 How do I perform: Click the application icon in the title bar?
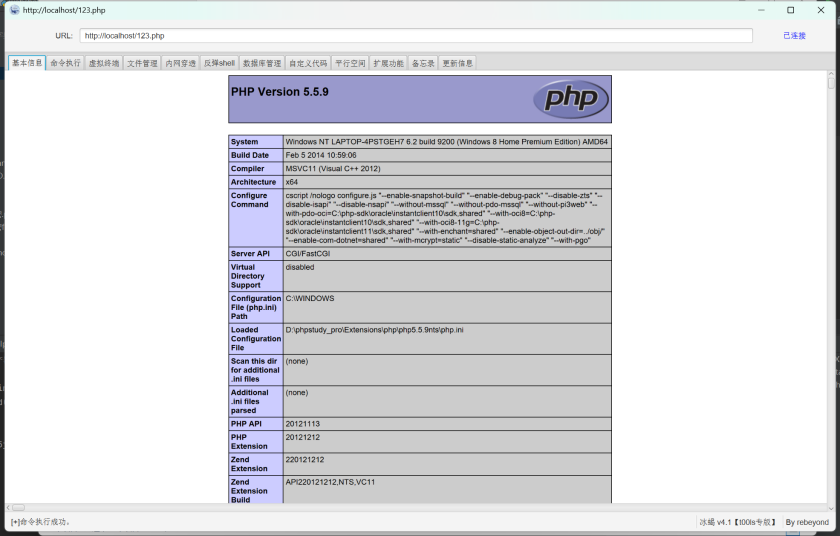(14, 10)
